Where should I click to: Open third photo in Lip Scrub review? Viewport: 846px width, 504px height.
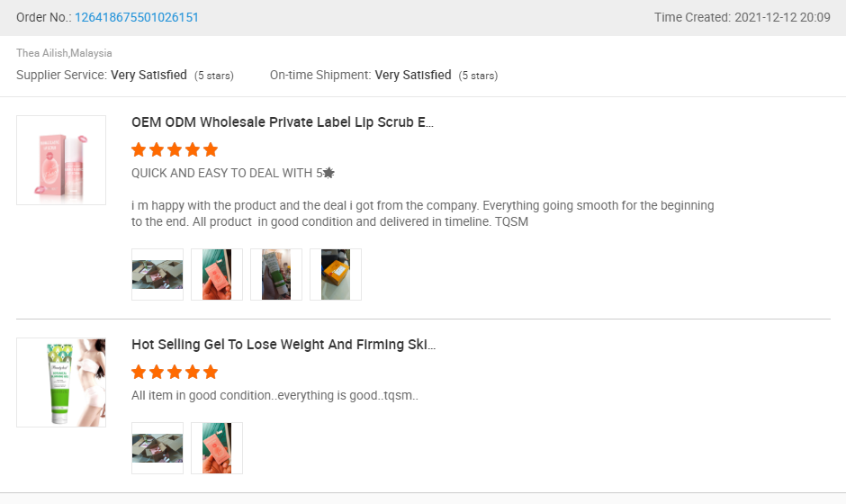[x=276, y=274]
